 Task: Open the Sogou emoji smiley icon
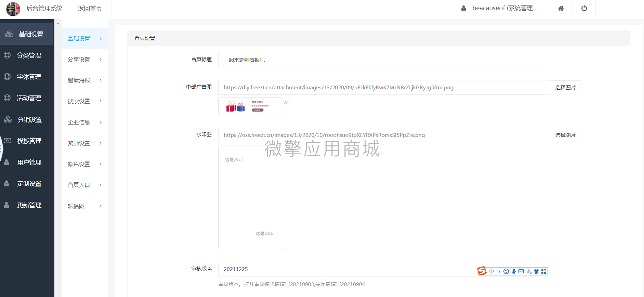pyautogui.click(x=506, y=271)
